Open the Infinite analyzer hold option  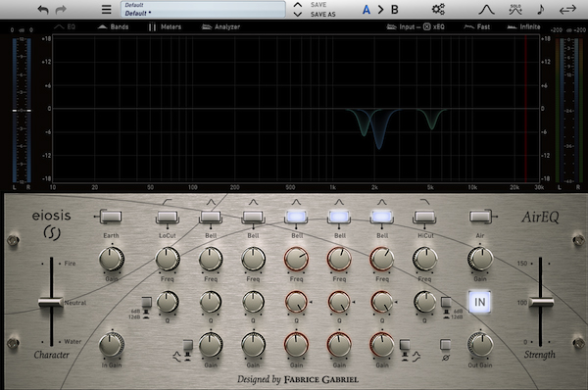click(x=523, y=27)
